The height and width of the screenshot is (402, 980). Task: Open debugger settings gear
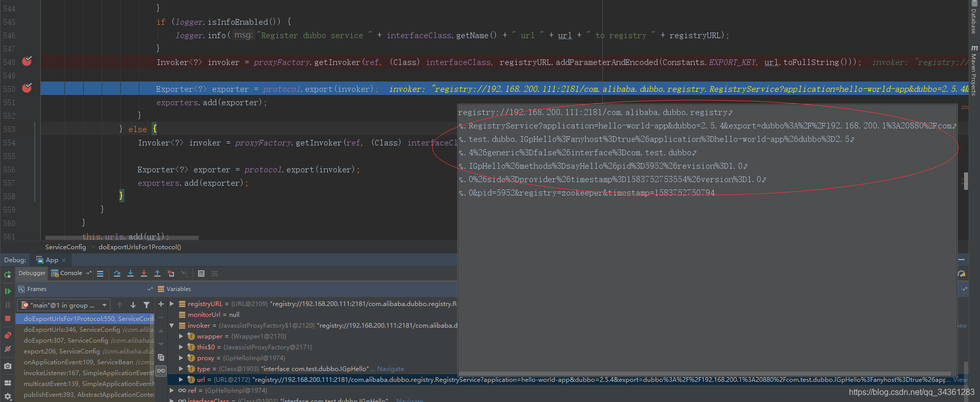8,396
